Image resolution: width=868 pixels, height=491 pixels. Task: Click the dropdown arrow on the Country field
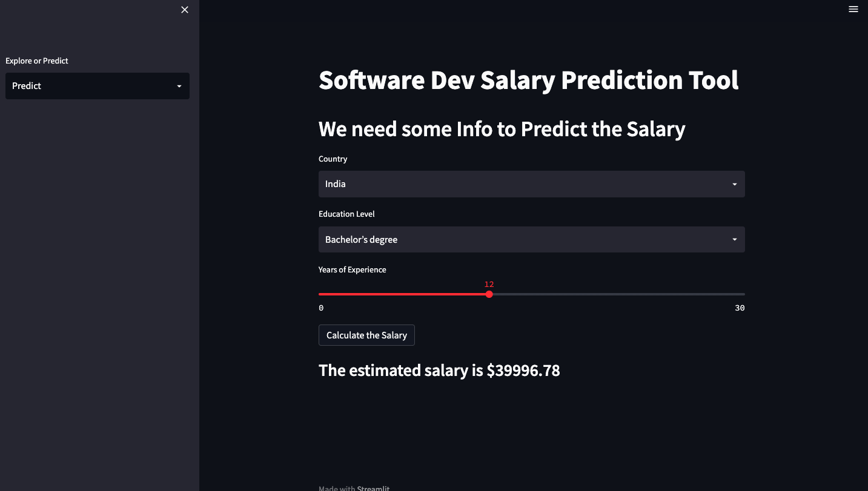[x=734, y=184]
